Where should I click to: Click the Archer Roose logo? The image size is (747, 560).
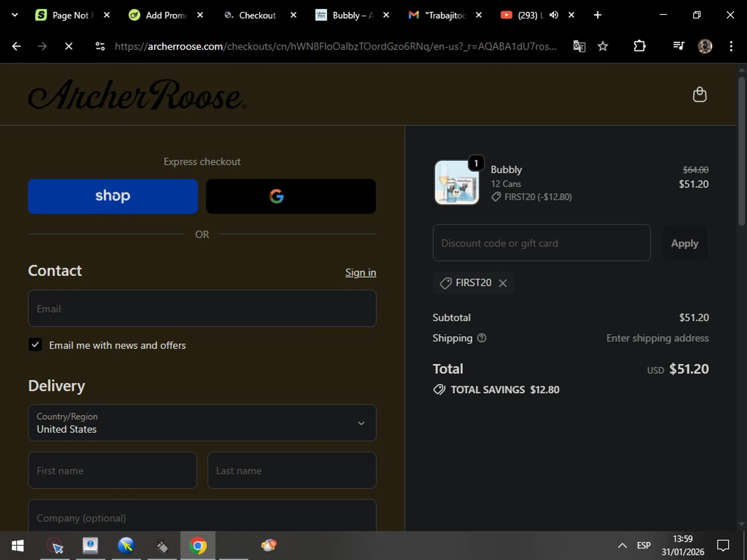(x=137, y=95)
